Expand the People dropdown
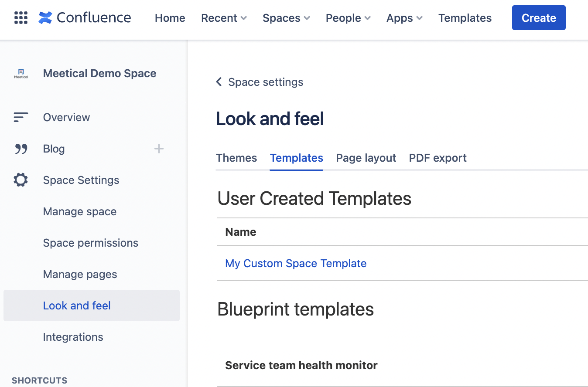 coord(348,18)
